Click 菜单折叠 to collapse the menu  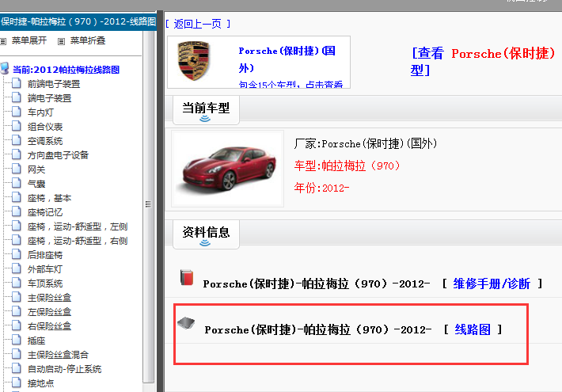coord(88,41)
